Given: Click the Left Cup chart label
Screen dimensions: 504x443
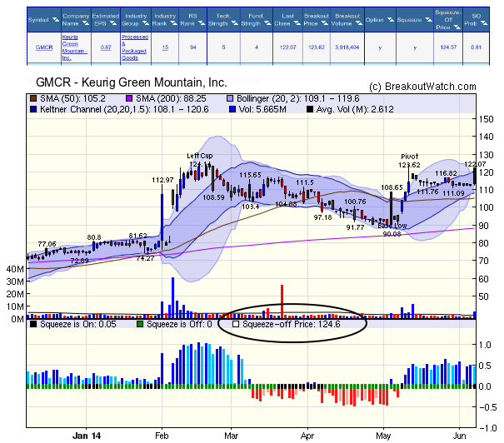Looking at the screenshot, I should pos(200,156).
